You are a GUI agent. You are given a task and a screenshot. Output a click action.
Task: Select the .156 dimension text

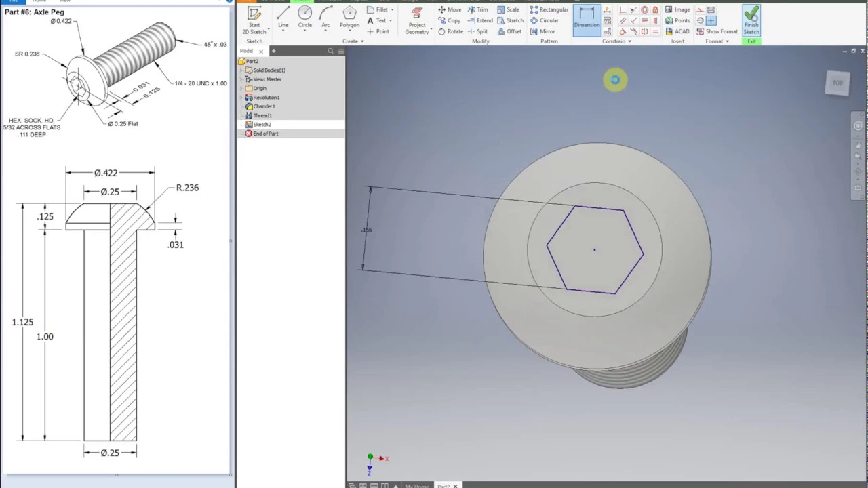click(x=367, y=230)
